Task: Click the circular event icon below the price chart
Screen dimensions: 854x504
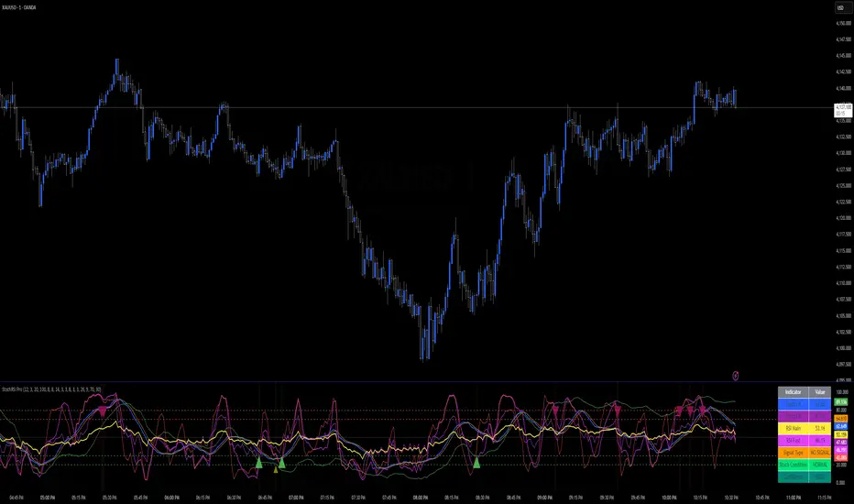Action: pos(737,374)
